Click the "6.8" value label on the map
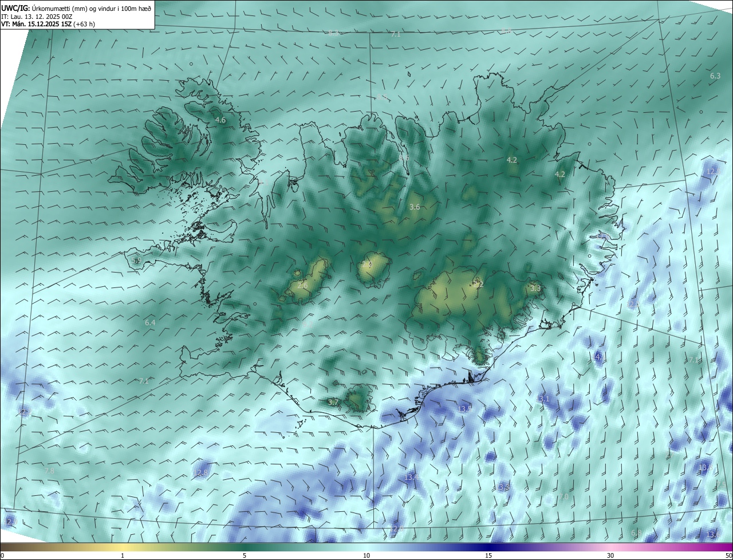This screenshot has width=733, height=560. (636, 533)
